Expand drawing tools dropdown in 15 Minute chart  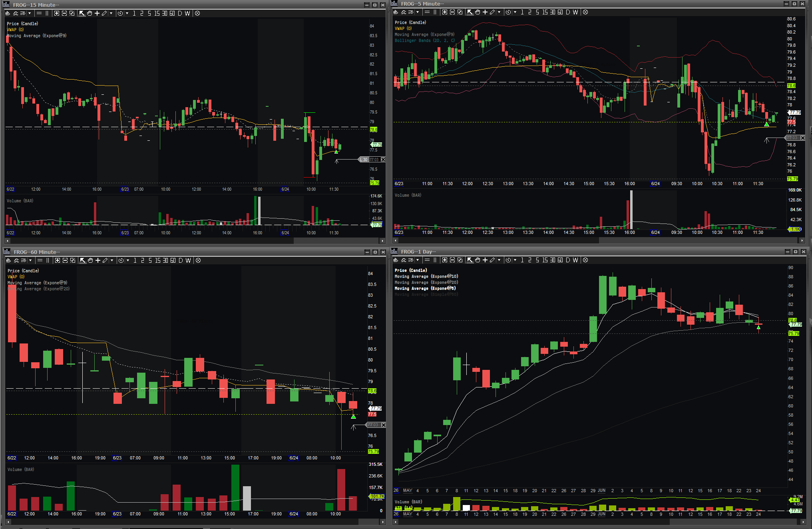111,13
